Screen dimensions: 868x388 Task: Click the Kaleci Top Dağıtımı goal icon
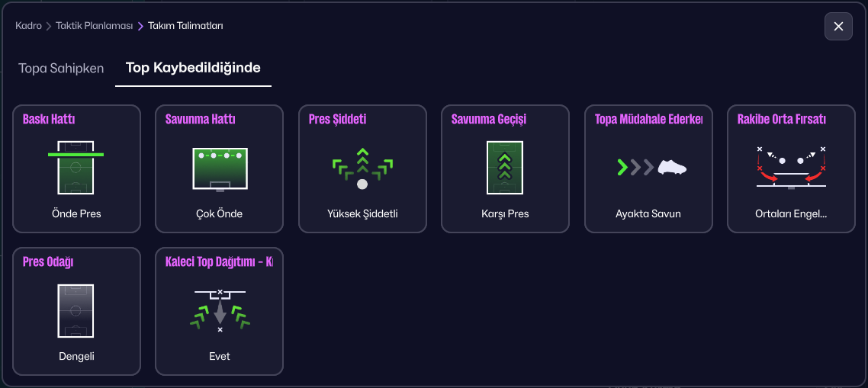(220, 310)
